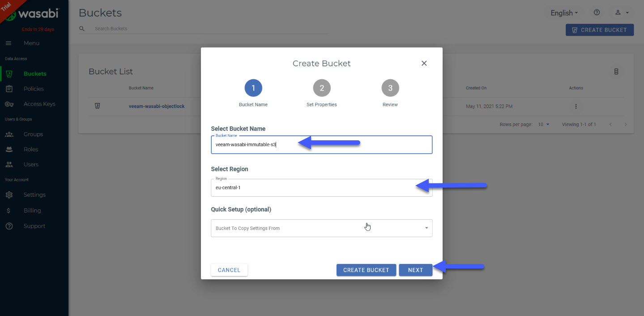Click the Support question mark icon
Screen dimensions: 644x316
coord(9,226)
